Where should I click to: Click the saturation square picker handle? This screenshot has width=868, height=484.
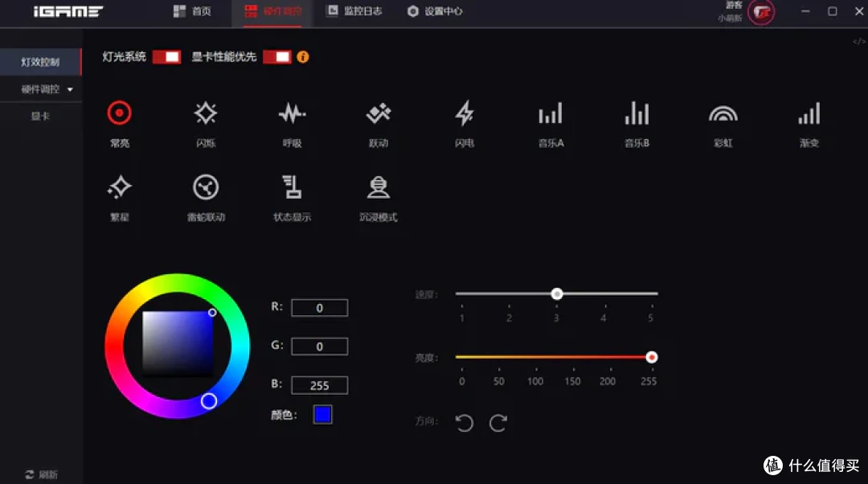pos(212,313)
